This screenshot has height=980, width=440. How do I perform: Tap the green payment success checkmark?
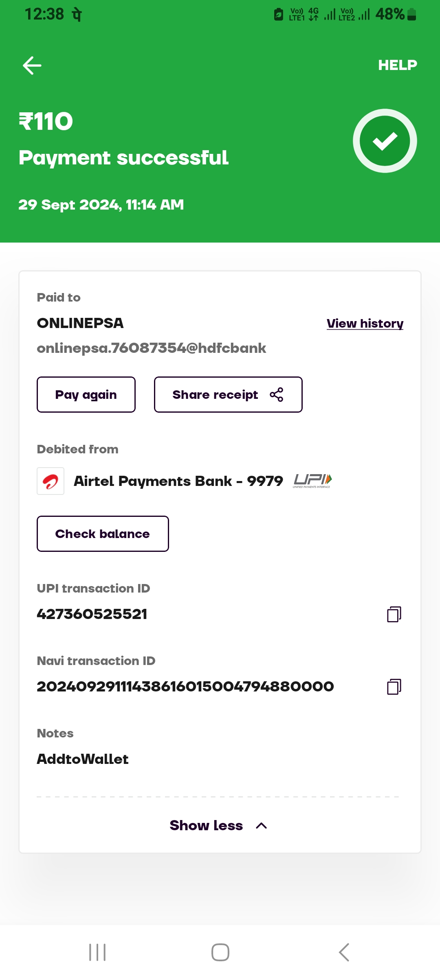[x=385, y=141]
